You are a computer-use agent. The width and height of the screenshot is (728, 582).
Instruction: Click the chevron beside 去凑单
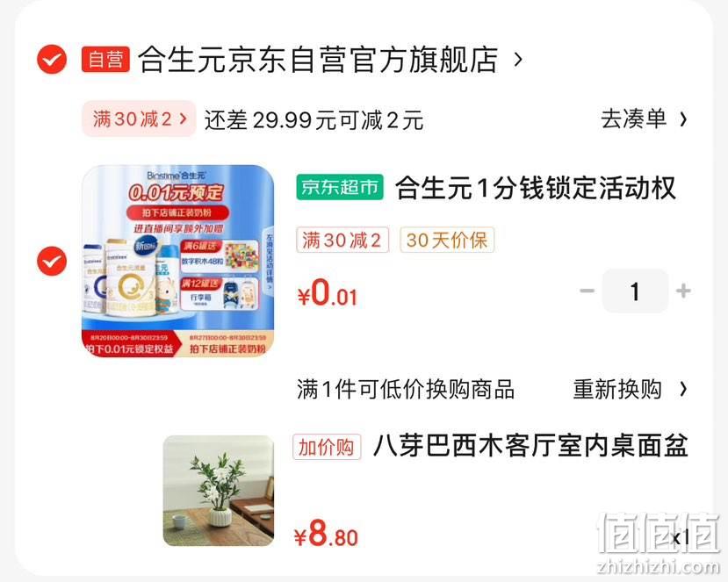pyautogui.click(x=683, y=119)
